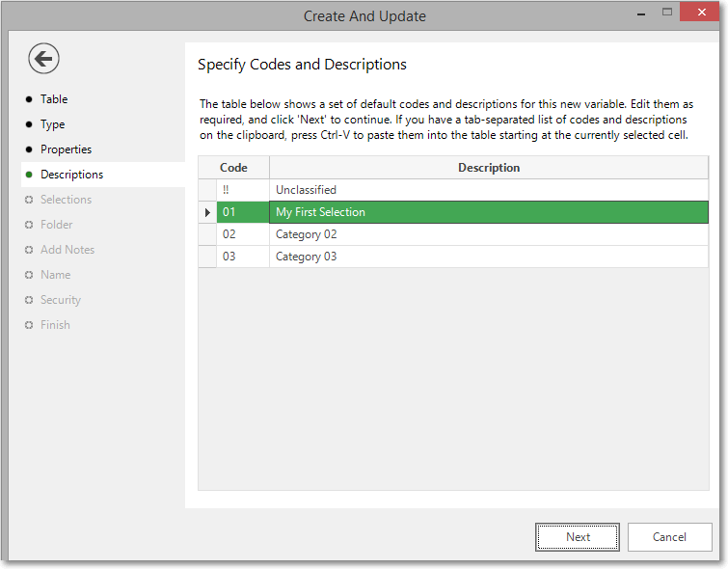This screenshot has height=569, width=728.
Task: Open the Type step in sidebar
Action: [52, 124]
